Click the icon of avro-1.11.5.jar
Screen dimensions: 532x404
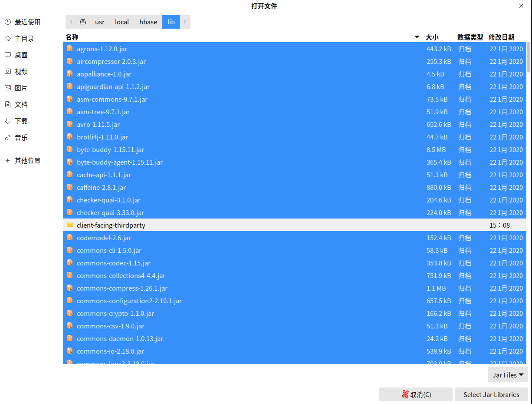[x=70, y=124]
